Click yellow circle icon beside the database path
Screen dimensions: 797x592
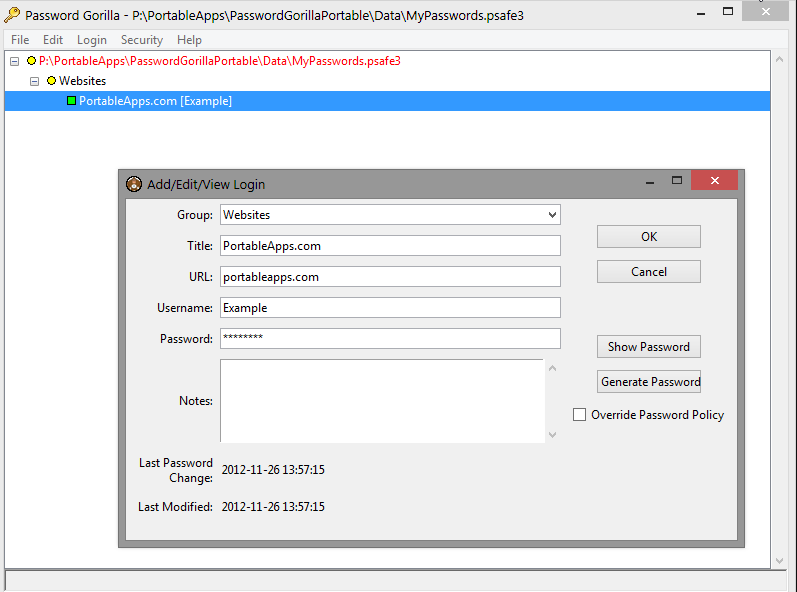point(32,61)
